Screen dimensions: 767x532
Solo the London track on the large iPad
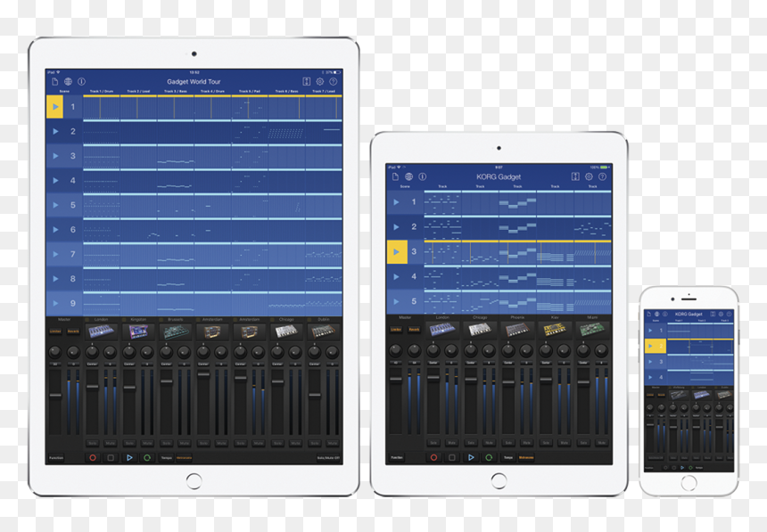point(93,444)
